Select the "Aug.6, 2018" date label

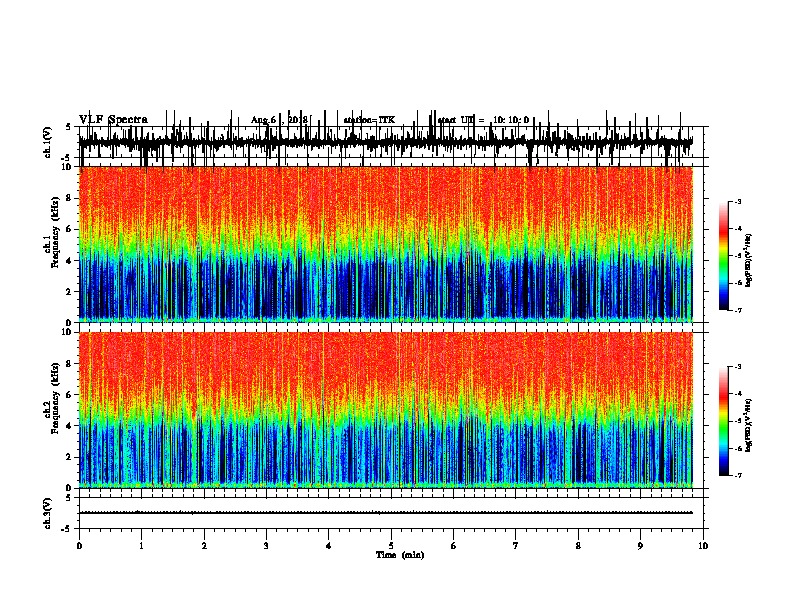(x=279, y=120)
